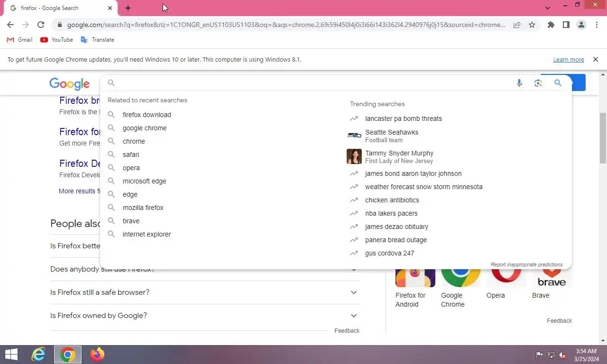This screenshot has width=607, height=364.
Task: Click the Seattle Seahawks team logo
Action: [x=354, y=136]
